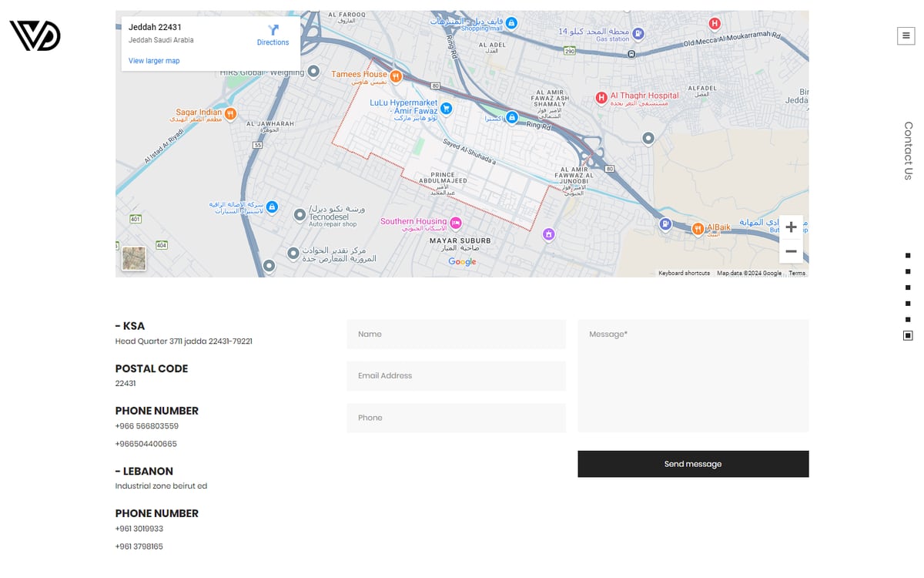
Task: Submit with the Send message button
Action: point(693,464)
